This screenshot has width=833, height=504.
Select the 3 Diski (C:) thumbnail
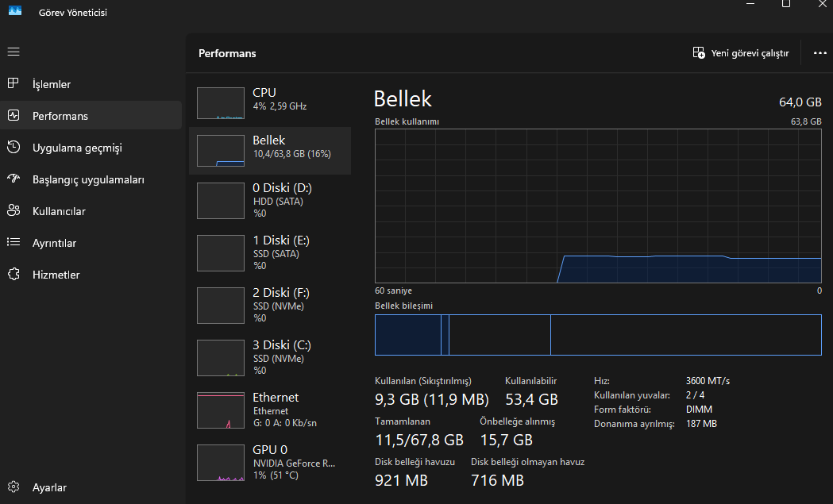point(221,357)
